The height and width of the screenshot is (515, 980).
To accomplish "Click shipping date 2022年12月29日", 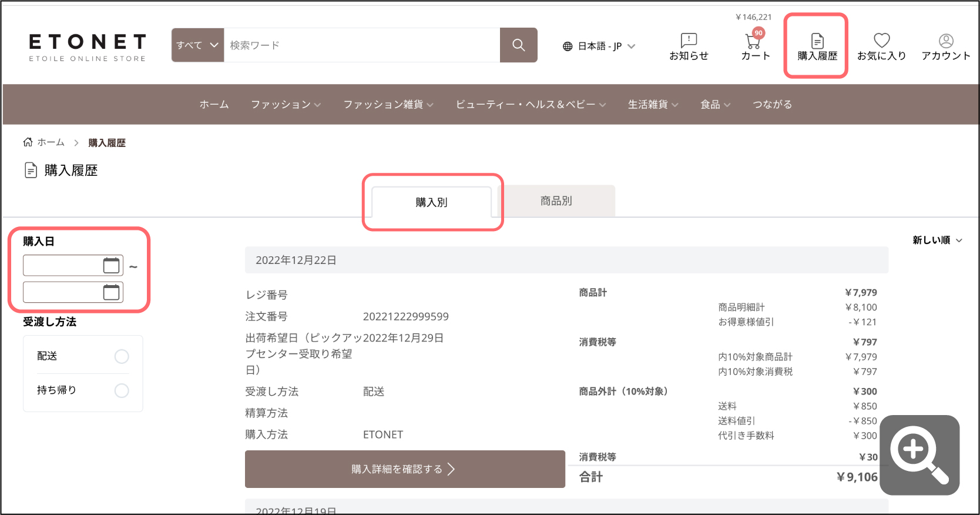I will 403,338.
